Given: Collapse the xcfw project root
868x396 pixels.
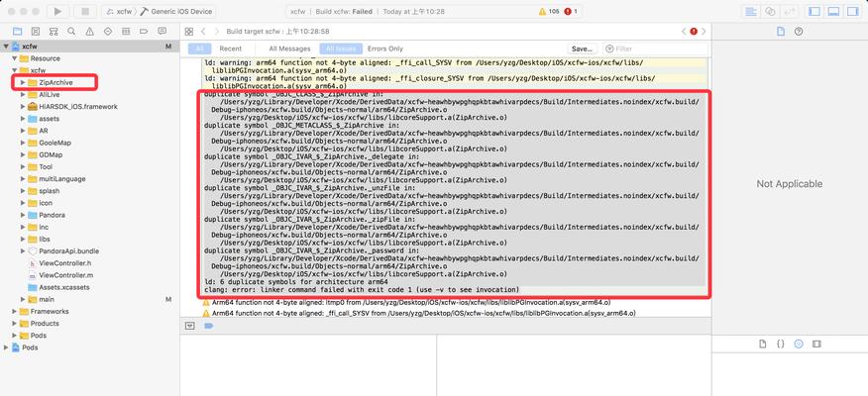Looking at the screenshot, I should point(6,47).
